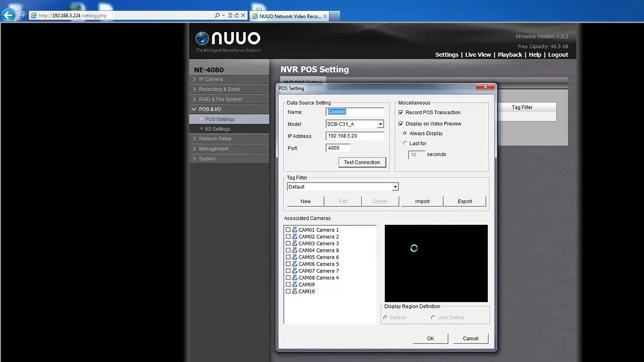Screen dimensions: 644x362
Task: Tick the CAM06 Camera 5 checkbox
Action: click(x=288, y=264)
